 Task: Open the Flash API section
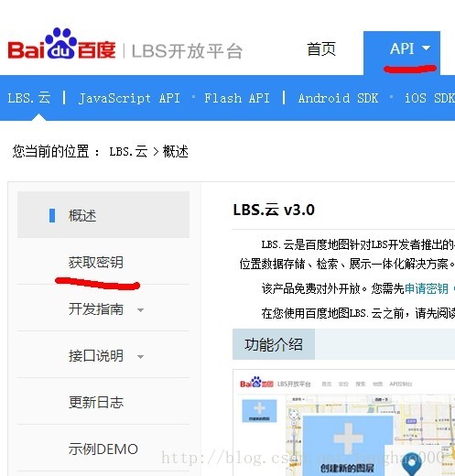point(237,98)
